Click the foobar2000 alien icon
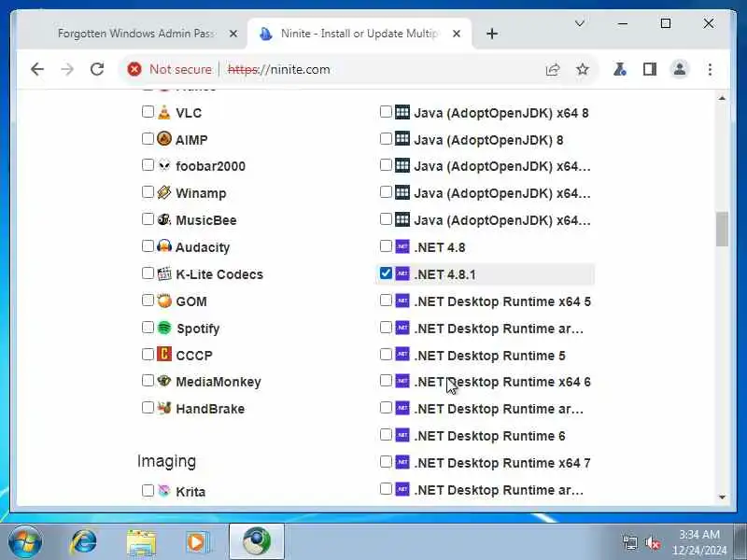 pos(164,165)
